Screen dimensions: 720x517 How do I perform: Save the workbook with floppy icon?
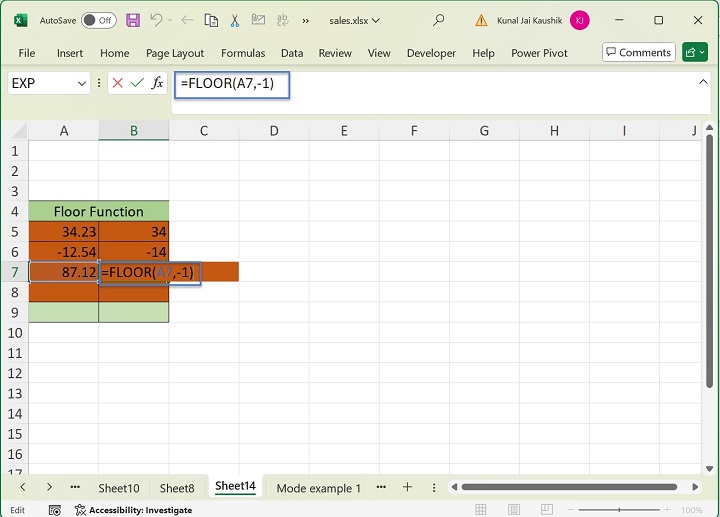[133, 20]
